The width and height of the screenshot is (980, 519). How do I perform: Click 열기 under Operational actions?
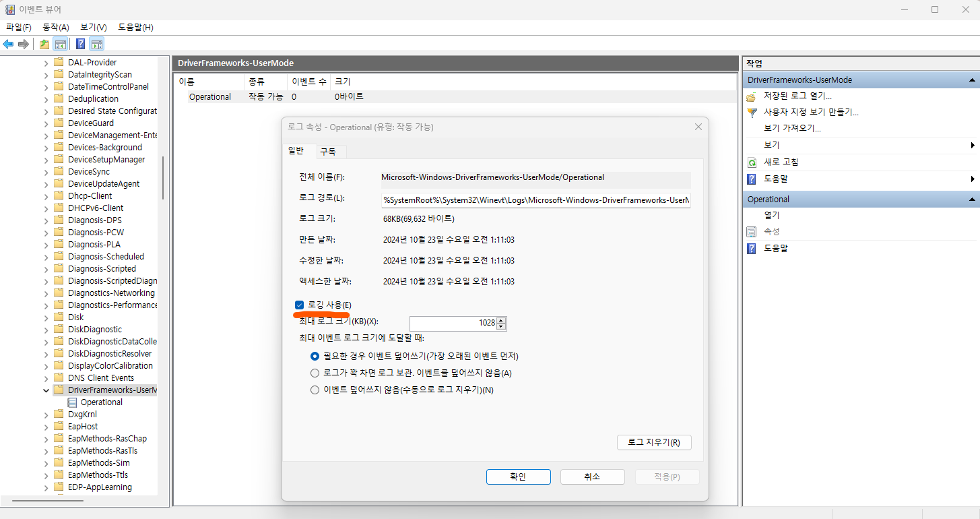coord(772,216)
